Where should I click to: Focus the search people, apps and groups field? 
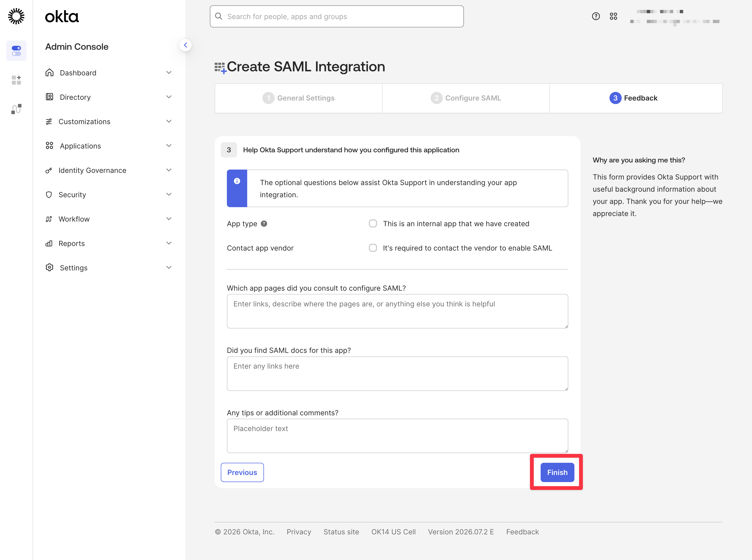(336, 16)
